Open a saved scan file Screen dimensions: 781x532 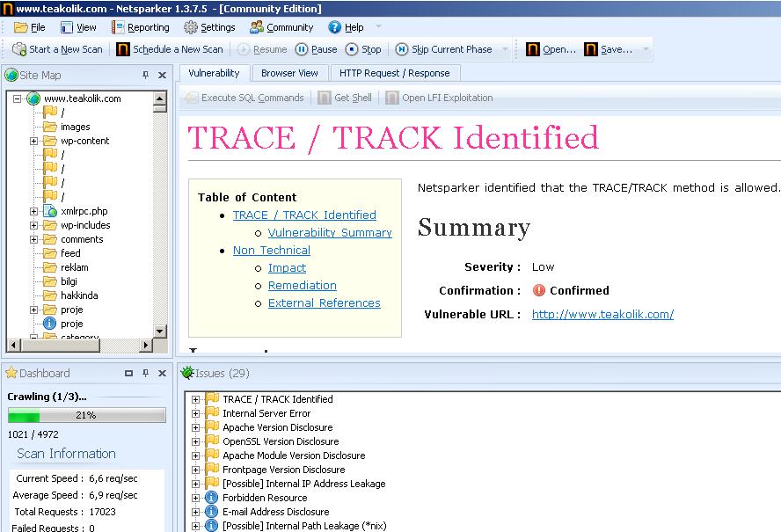point(551,49)
